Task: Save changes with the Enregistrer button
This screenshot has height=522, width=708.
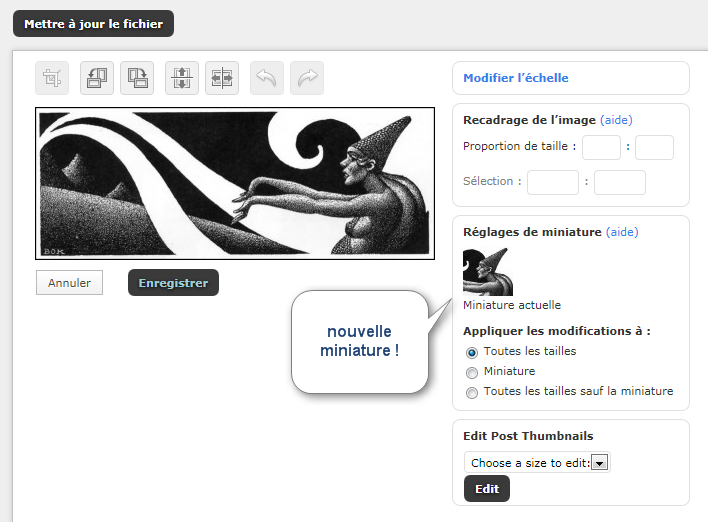Action: (173, 283)
